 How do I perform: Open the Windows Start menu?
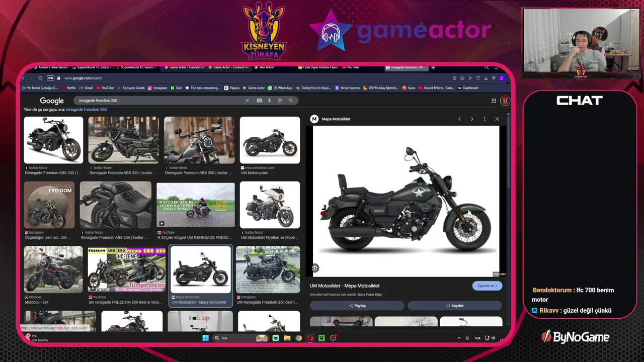(x=205, y=338)
